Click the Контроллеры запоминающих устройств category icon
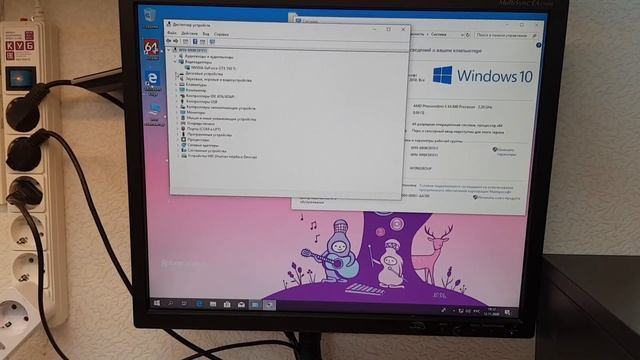Viewport: 640px width, 360px height. click(x=182, y=107)
